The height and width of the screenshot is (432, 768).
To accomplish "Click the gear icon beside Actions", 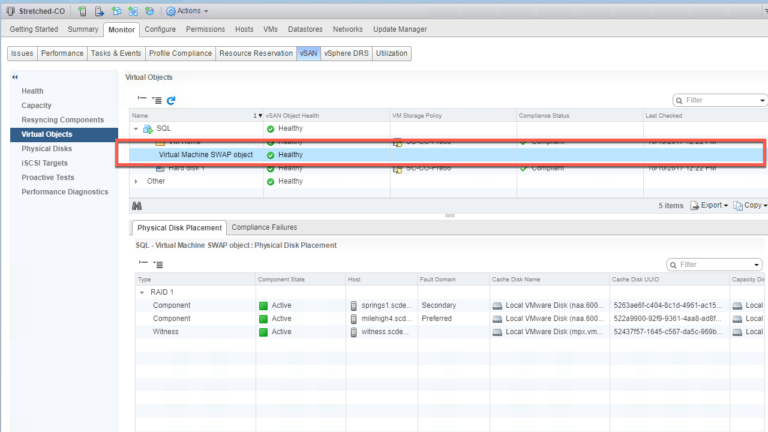I will point(171,11).
